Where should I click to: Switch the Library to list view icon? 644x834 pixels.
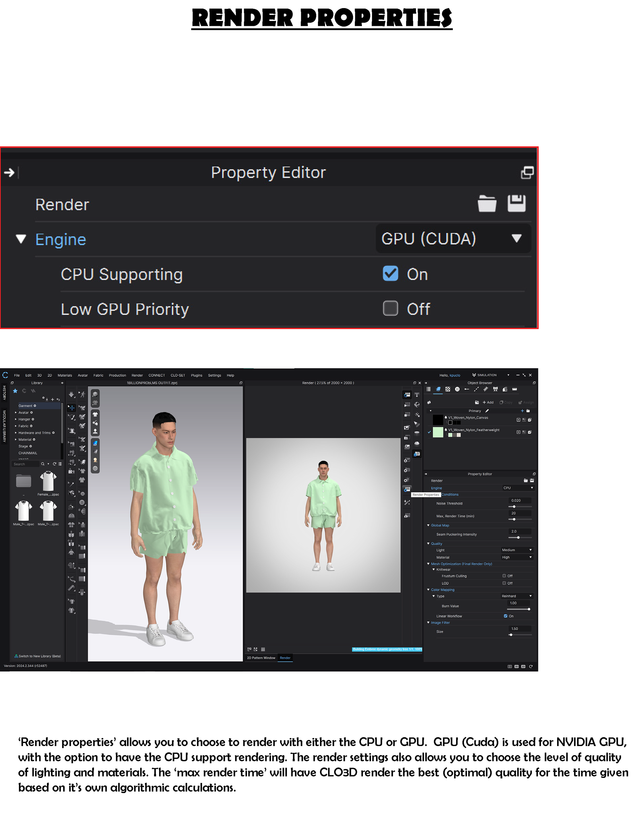pyautogui.click(x=60, y=464)
